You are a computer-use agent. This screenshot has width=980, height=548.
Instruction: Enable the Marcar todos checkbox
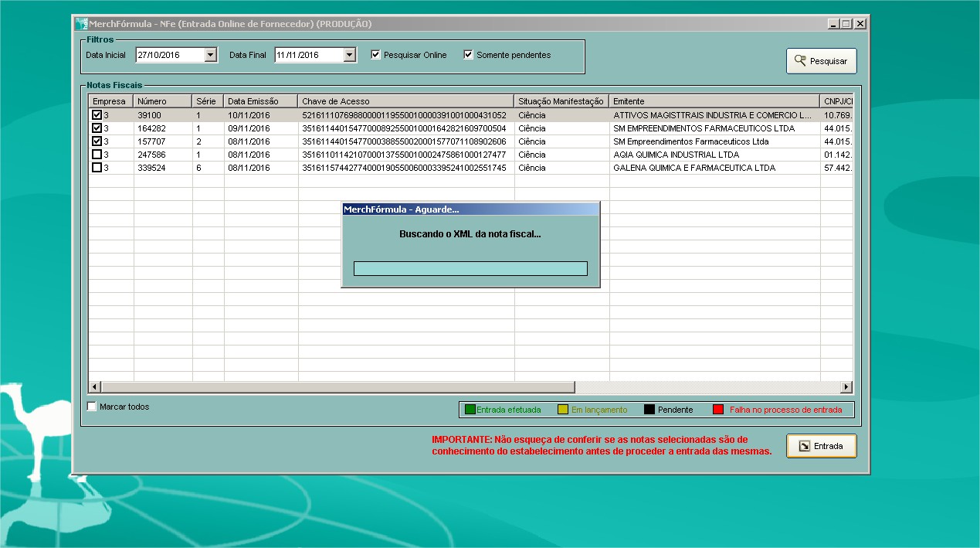click(92, 407)
